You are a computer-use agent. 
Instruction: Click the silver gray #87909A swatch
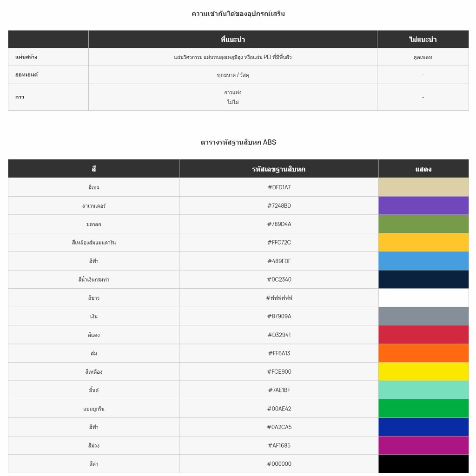423,316
